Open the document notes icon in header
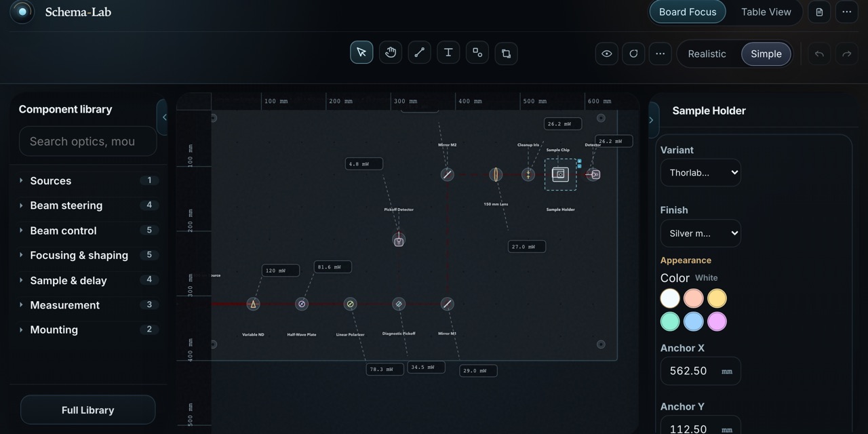Viewport: 868px width, 434px height. click(819, 12)
